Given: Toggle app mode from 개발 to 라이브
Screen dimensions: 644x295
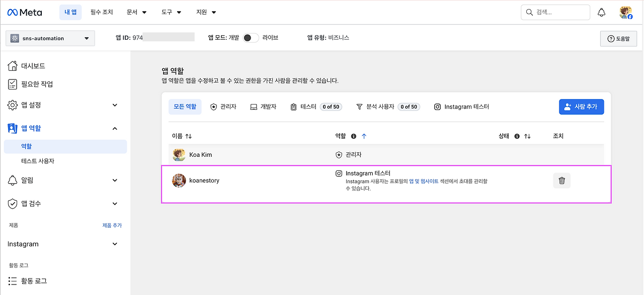Looking at the screenshot, I should [x=251, y=38].
